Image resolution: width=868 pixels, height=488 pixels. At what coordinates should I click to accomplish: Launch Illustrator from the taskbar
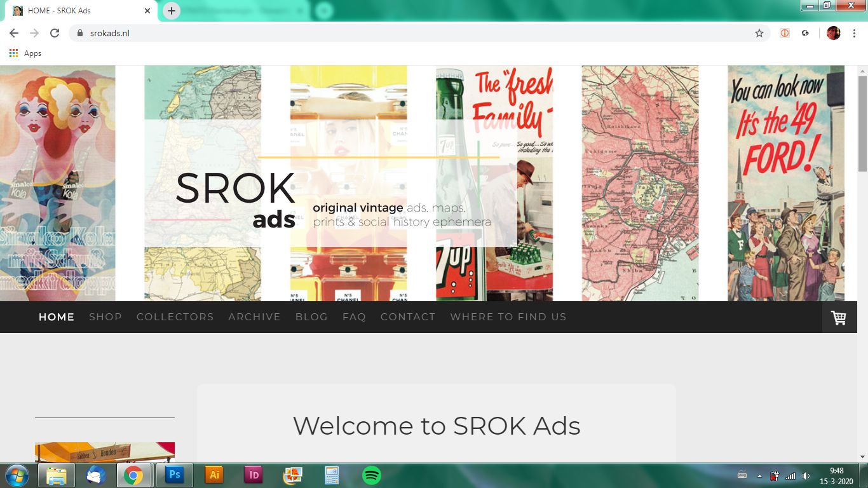coord(214,475)
